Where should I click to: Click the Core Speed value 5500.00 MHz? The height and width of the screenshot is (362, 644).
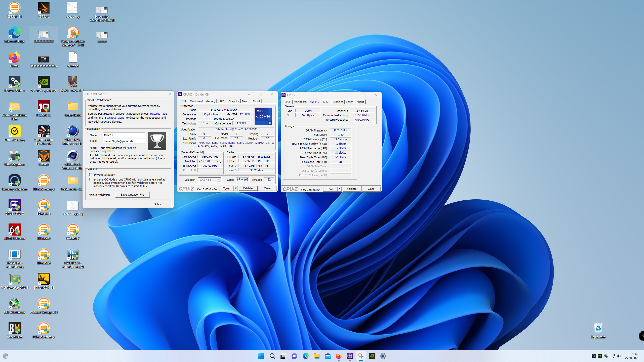pyautogui.click(x=210, y=157)
